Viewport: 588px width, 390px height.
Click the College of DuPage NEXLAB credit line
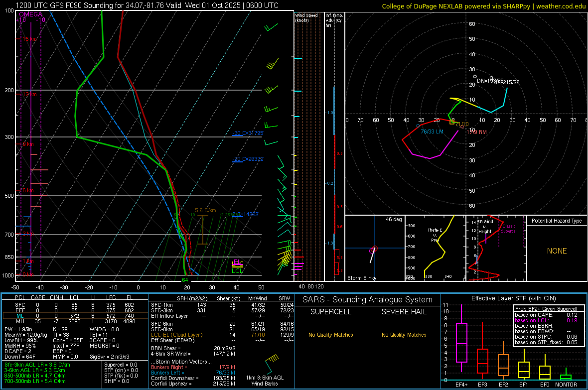484,6
